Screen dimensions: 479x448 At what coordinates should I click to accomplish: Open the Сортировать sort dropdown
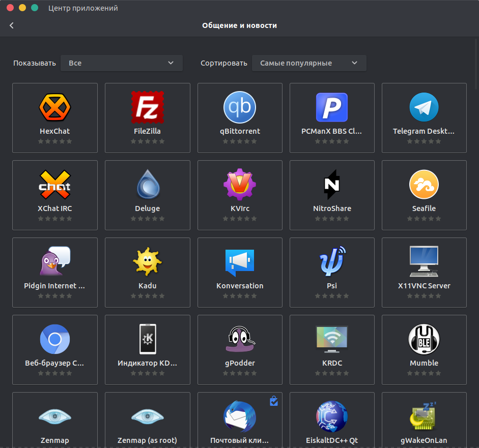tap(309, 63)
